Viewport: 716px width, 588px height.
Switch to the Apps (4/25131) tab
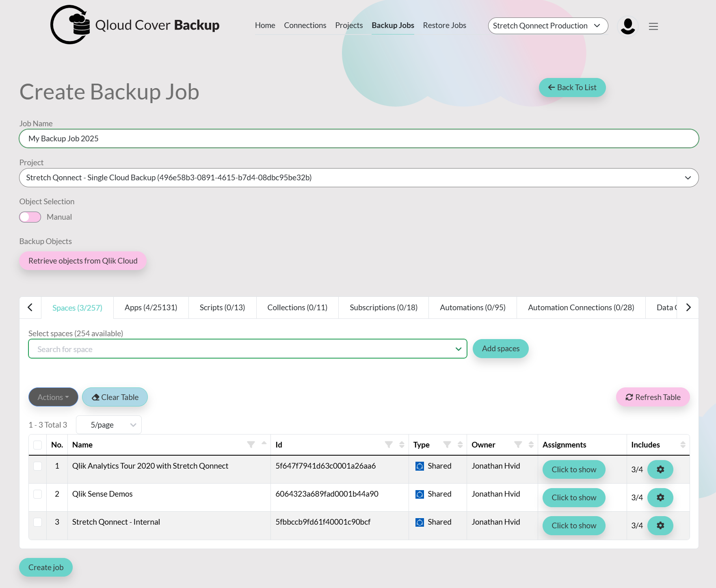151,307
